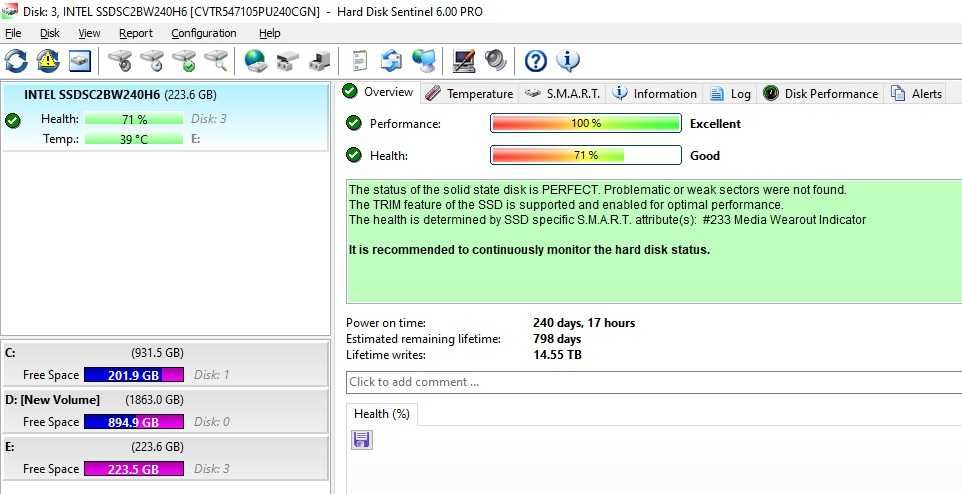
Task: Click the lifetime writes value '14.55 TB'
Action: 557,355
